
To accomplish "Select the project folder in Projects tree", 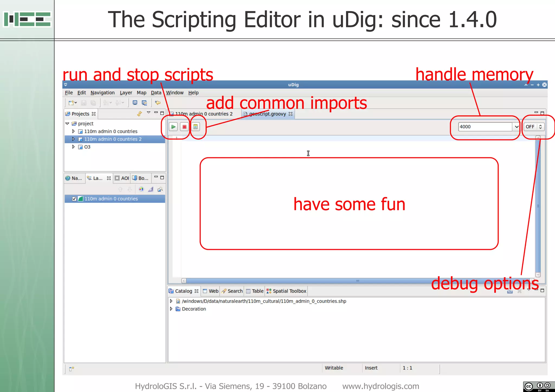I will coord(86,123).
